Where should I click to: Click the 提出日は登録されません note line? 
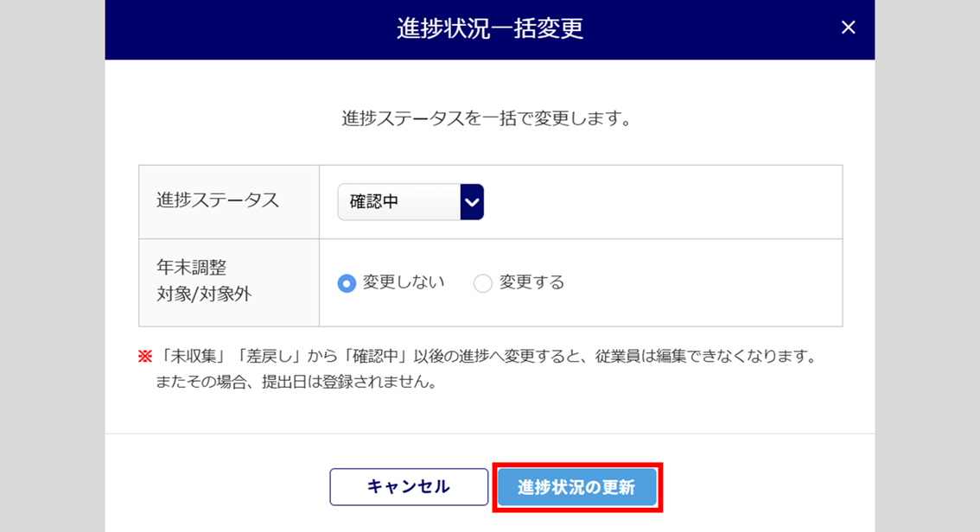click(296, 382)
